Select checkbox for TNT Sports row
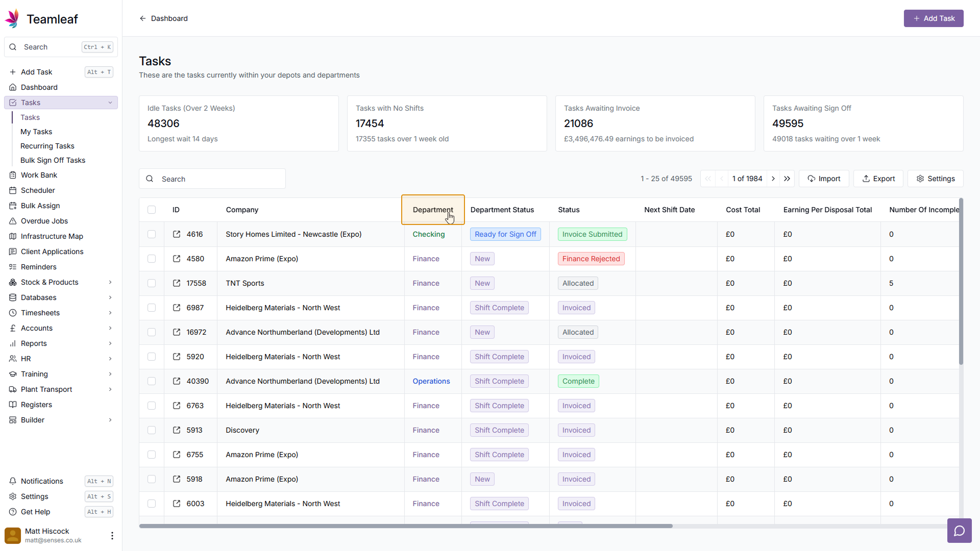Screen dimensions: 980x551 tap(152, 283)
